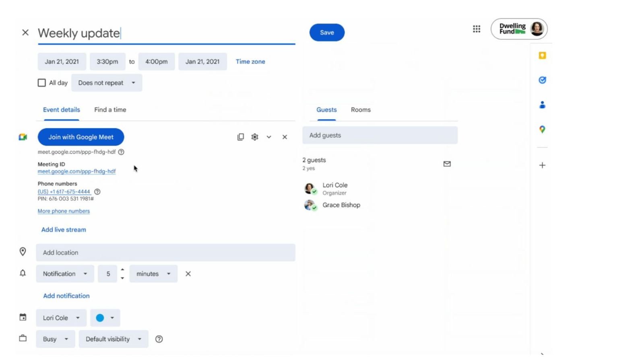The image size is (644, 362).
Task: Click Add notification
Action: [x=66, y=296]
